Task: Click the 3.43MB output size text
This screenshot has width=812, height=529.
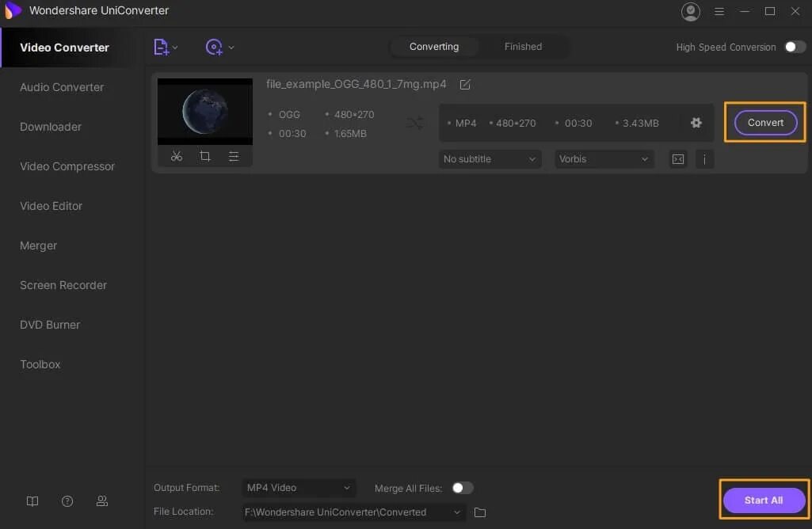Action: pos(641,124)
